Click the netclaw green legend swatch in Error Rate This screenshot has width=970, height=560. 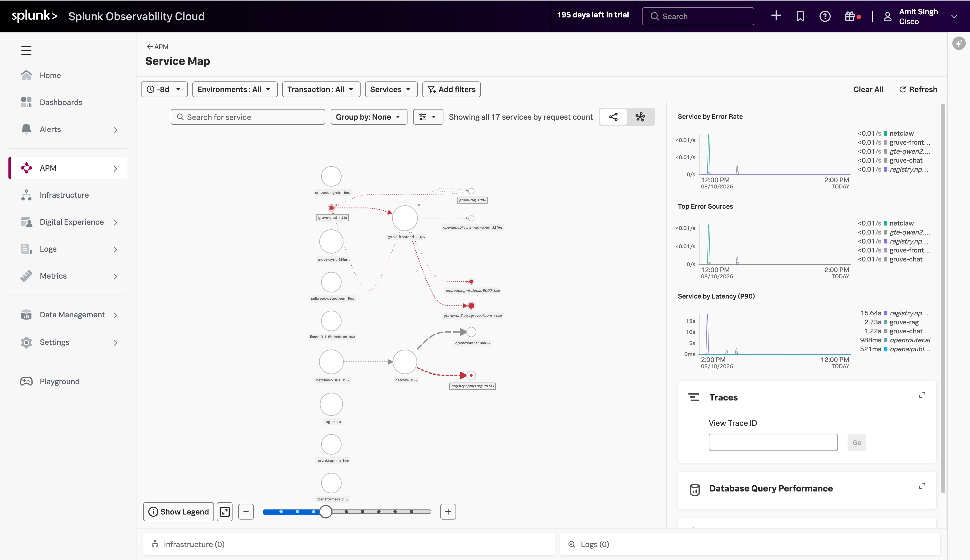click(x=885, y=133)
